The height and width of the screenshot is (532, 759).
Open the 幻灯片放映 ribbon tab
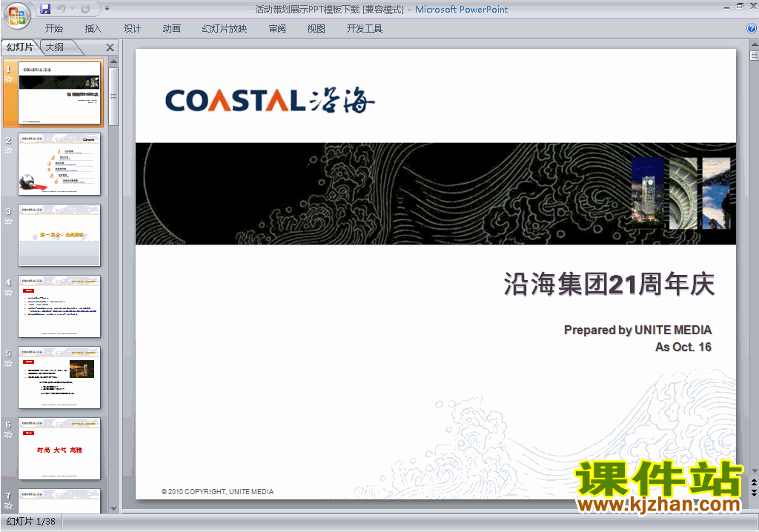coord(224,29)
